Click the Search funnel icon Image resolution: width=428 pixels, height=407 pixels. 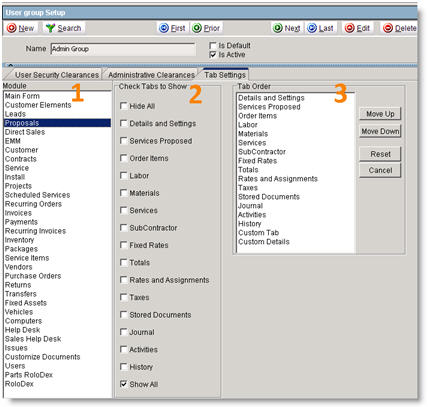[x=50, y=28]
